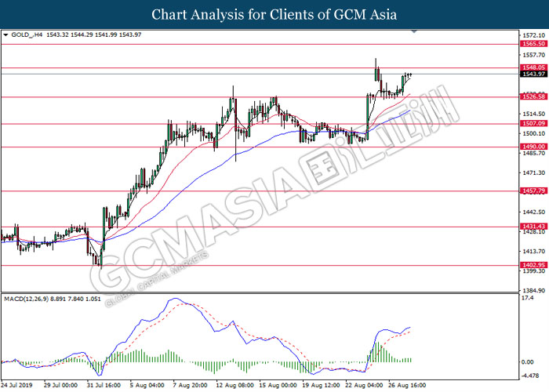Select the 1457.79 price level label
Screen dimensions: 549x392
click(533, 191)
